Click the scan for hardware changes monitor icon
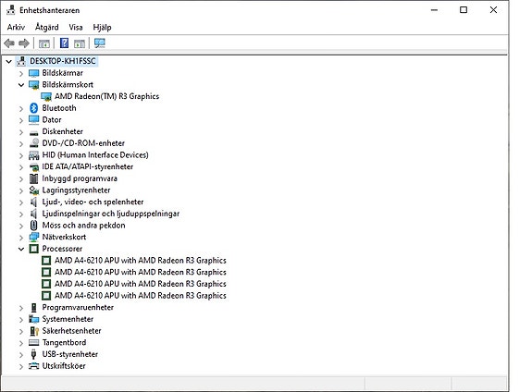 pyautogui.click(x=100, y=43)
